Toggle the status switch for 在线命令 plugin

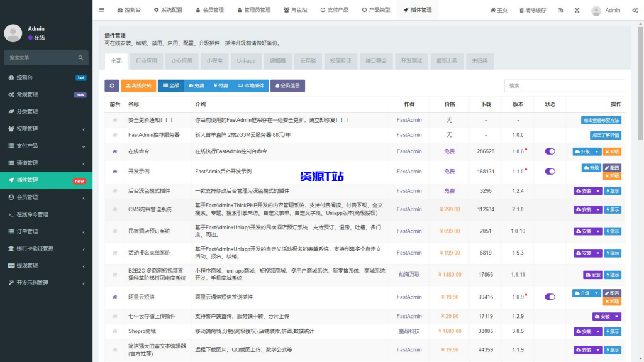click(550, 151)
